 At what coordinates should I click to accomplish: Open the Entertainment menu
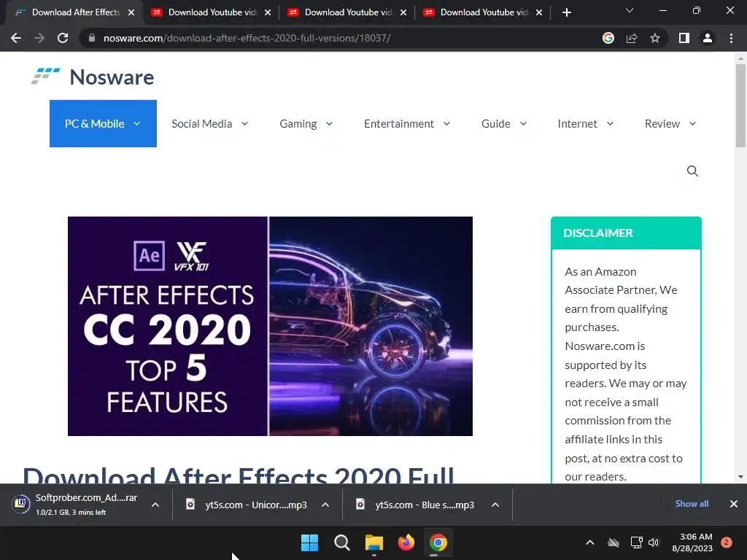[407, 123]
